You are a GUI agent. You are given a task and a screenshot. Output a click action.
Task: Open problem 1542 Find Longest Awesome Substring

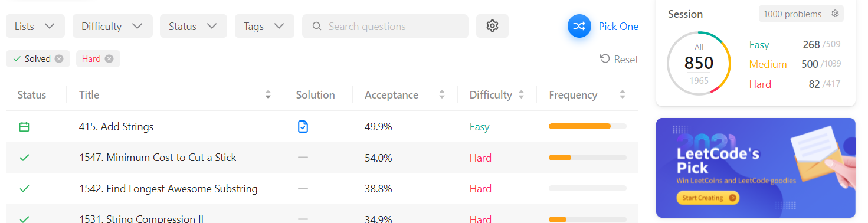[x=168, y=189]
